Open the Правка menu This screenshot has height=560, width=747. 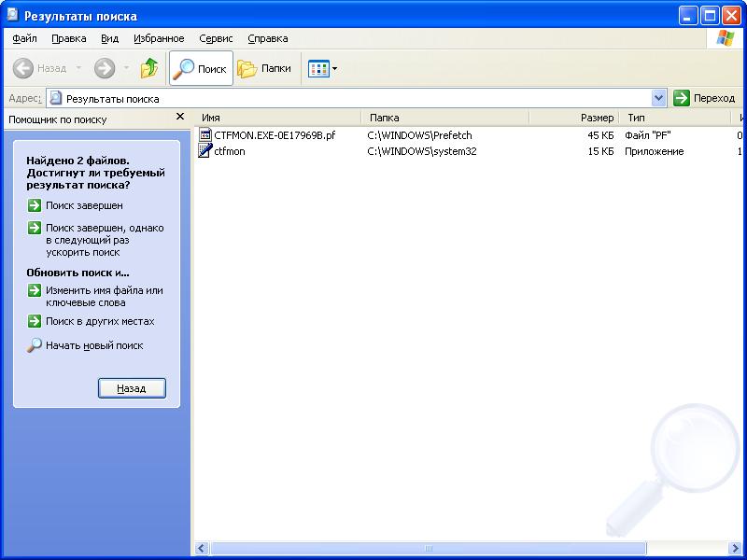(68, 38)
